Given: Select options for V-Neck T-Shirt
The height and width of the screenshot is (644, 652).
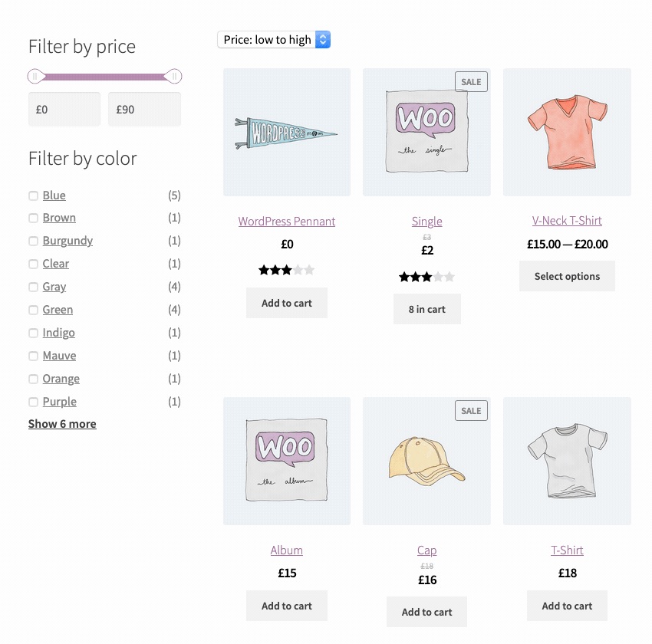Looking at the screenshot, I should tap(567, 276).
